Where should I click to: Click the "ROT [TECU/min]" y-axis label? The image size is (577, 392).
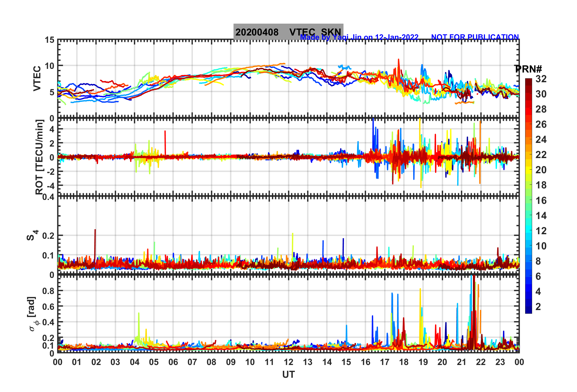click(39, 157)
